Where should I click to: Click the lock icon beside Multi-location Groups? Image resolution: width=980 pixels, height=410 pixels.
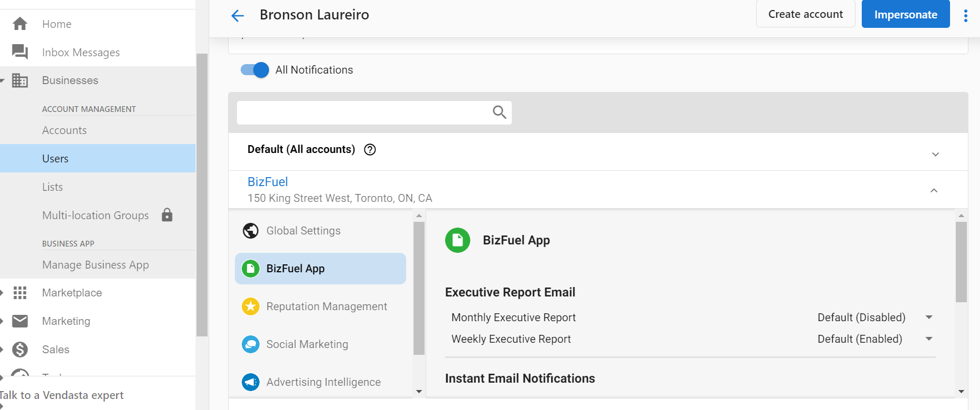(167, 214)
